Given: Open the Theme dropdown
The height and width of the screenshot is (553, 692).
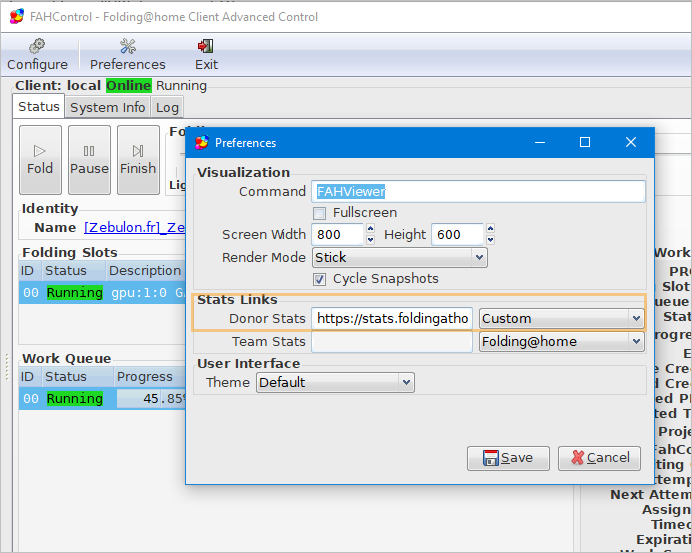Looking at the screenshot, I should click(335, 382).
